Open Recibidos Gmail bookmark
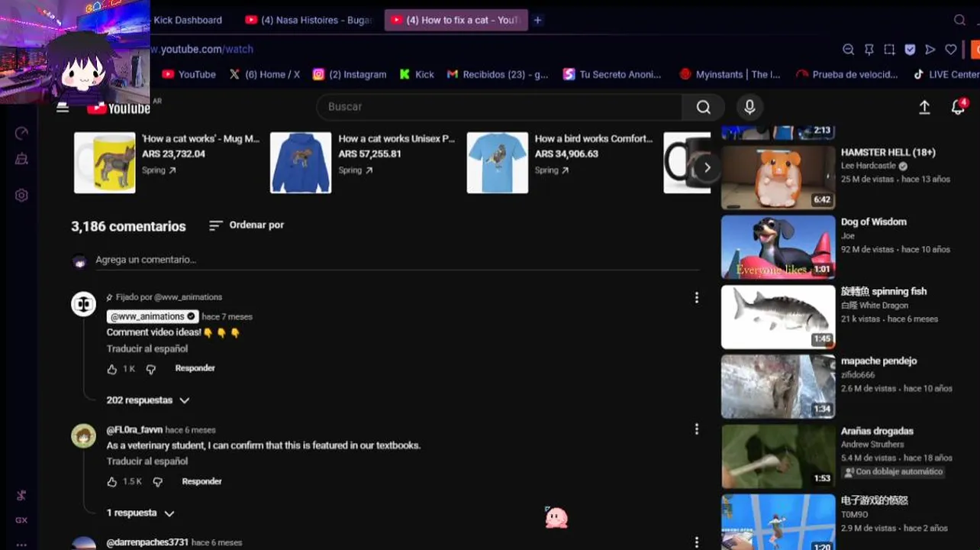The width and height of the screenshot is (980, 550). (498, 74)
